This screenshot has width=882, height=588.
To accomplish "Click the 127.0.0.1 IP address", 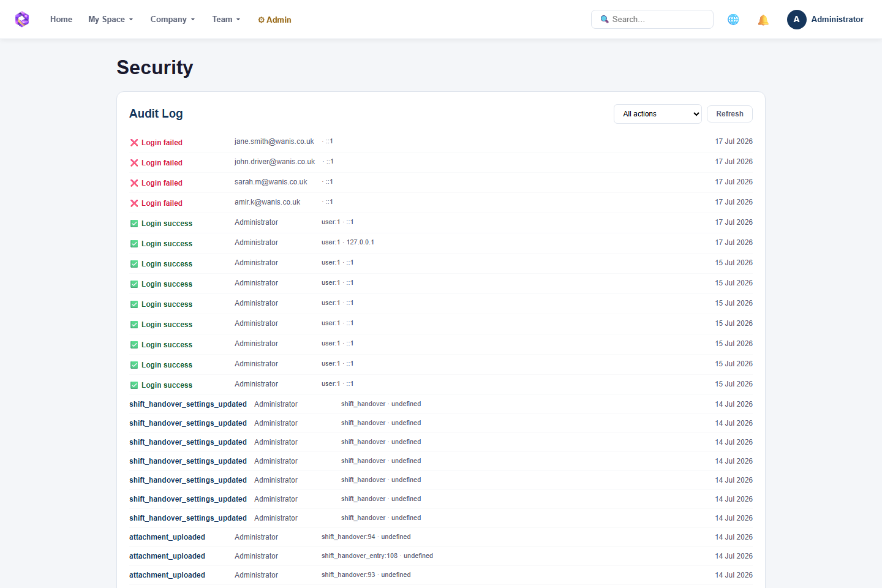I will coord(360,243).
